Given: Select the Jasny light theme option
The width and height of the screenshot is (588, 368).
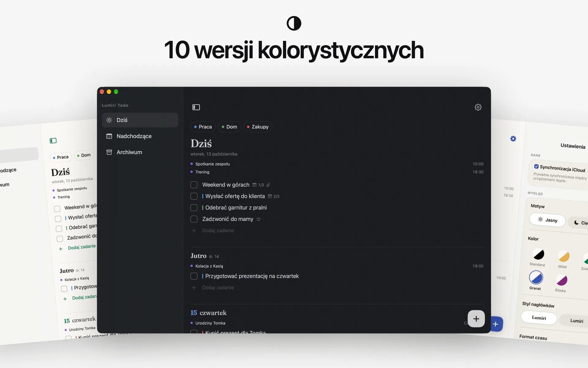Looking at the screenshot, I should pyautogui.click(x=548, y=220).
